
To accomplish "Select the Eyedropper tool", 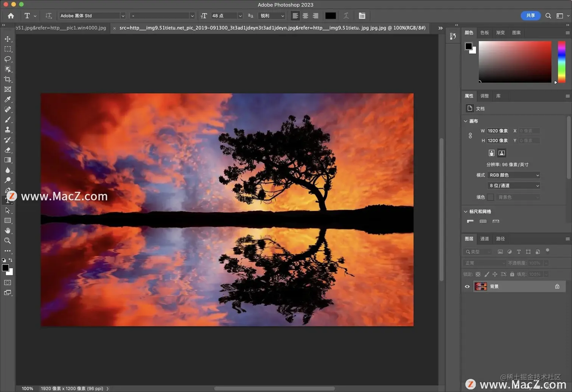I will [x=8, y=100].
